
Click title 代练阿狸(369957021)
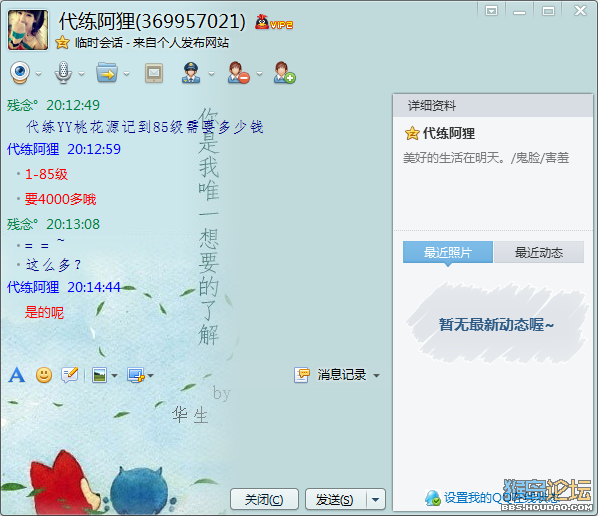[x=152, y=21]
